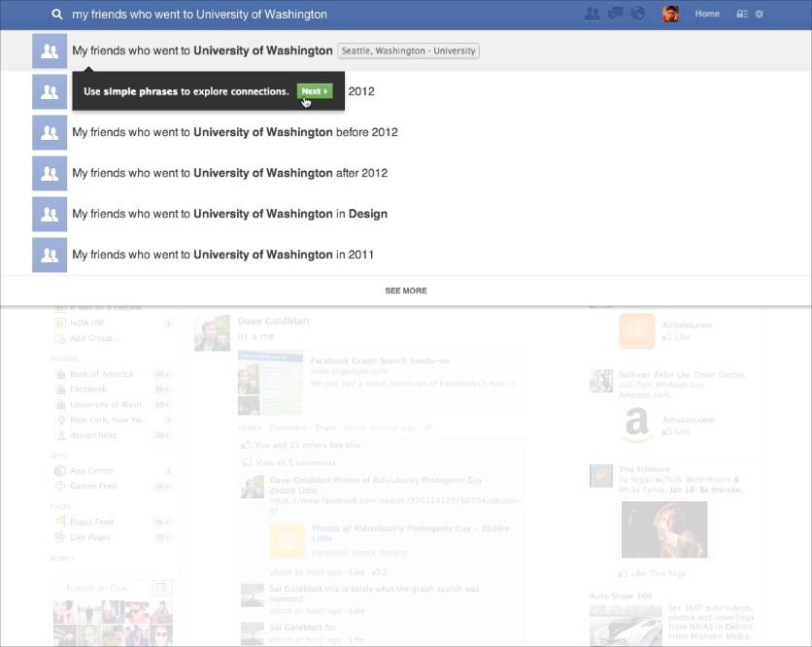
Task: Click people icon beside 'in Design' suggestion
Action: (x=50, y=214)
